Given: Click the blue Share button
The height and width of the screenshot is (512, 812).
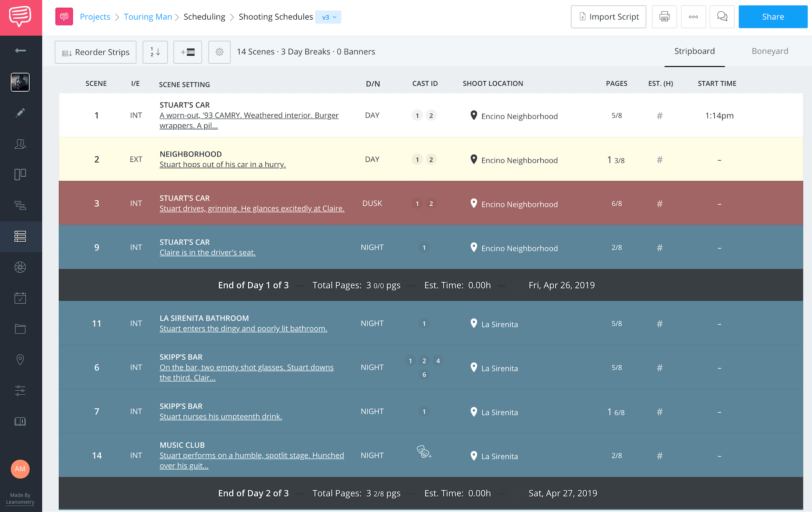Looking at the screenshot, I should pos(773,17).
